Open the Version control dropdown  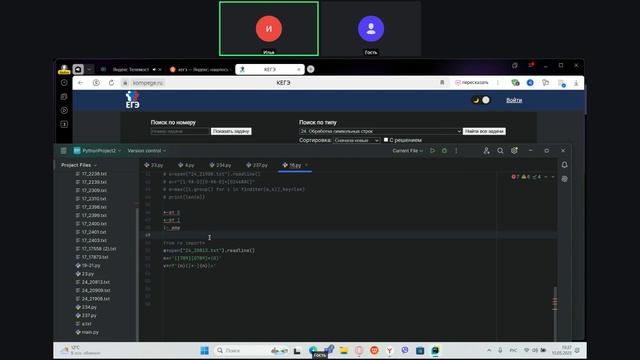pyautogui.click(x=147, y=151)
